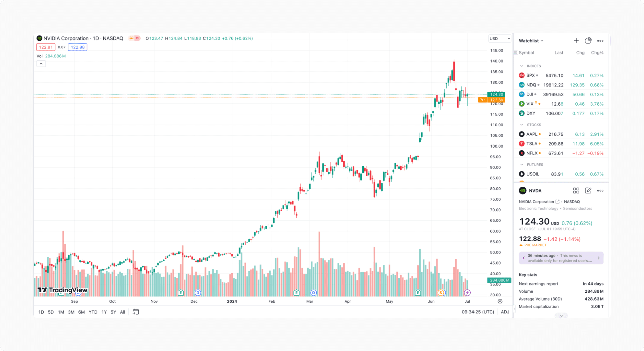Collapse the INDICES section

(x=521, y=66)
